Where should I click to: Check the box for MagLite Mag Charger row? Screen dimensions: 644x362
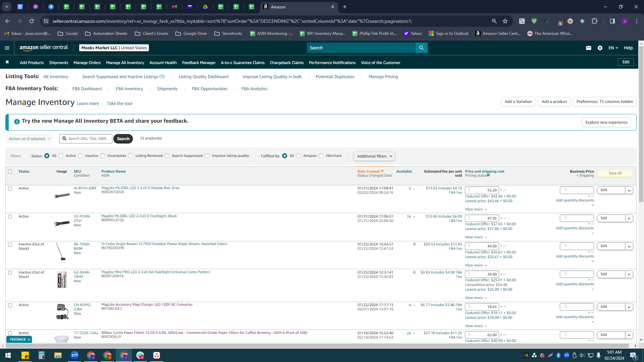click(x=10, y=305)
